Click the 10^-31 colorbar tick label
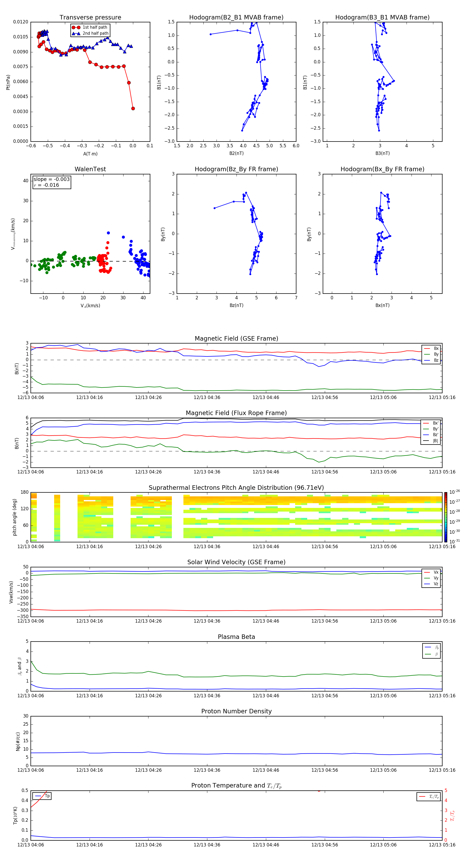Image resolution: width=473 pixels, height=868 pixels. pyautogui.click(x=455, y=542)
